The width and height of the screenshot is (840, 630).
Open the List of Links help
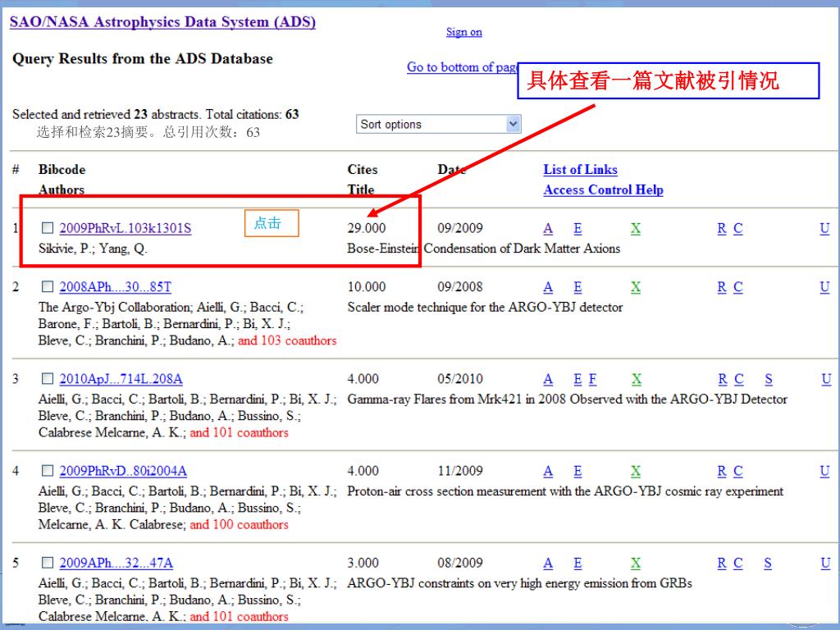580,169
